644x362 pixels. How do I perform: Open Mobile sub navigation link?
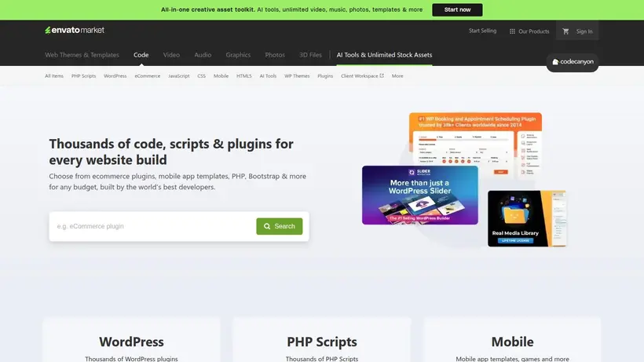click(221, 76)
